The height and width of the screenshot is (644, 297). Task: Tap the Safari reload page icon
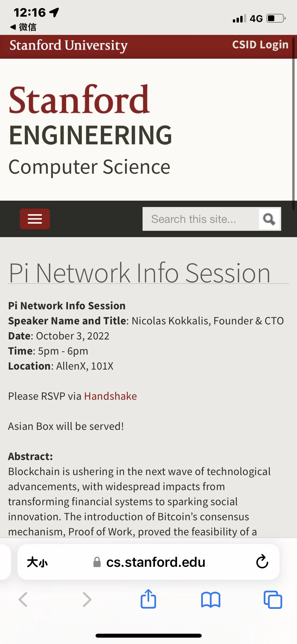coord(262,562)
